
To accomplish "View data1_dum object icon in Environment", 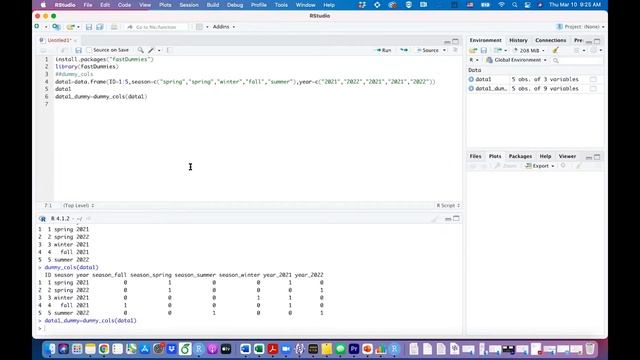I will 471,88.
